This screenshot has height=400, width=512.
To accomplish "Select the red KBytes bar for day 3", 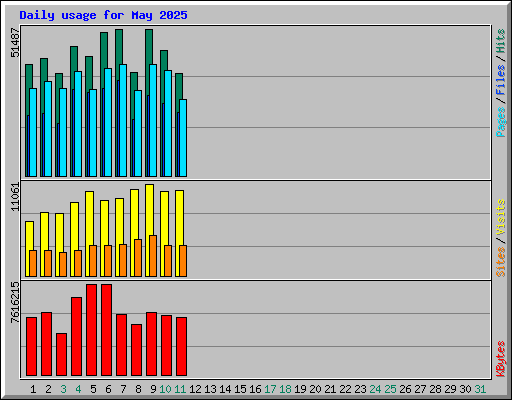I will [x=61, y=354].
